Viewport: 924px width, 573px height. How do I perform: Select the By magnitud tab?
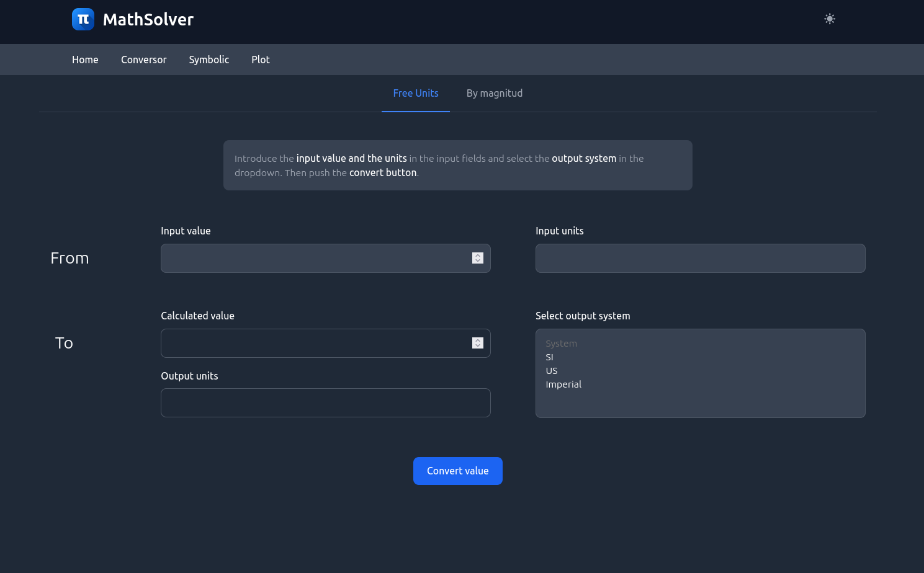coord(494,93)
